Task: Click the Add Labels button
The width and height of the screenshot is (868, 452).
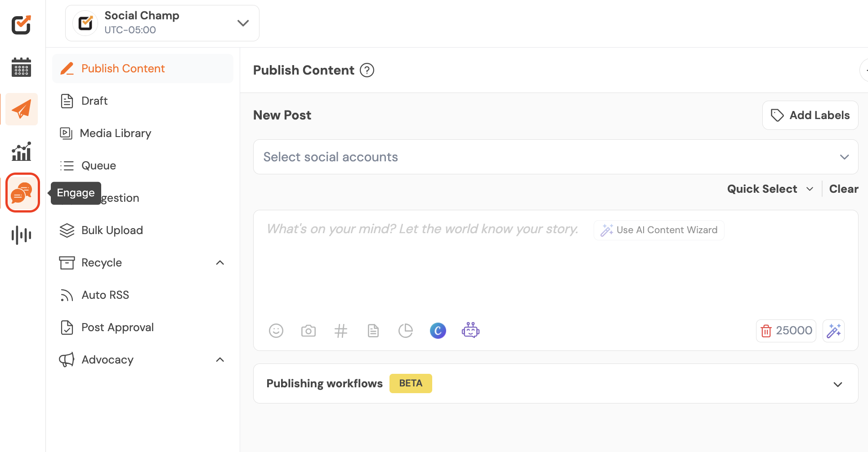Action: (x=810, y=115)
